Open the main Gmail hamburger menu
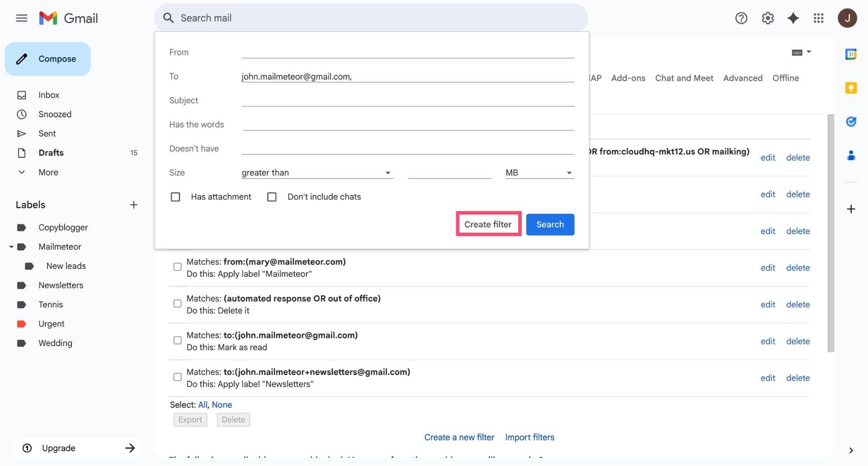Screen dimensions: 868x466 pos(21,18)
